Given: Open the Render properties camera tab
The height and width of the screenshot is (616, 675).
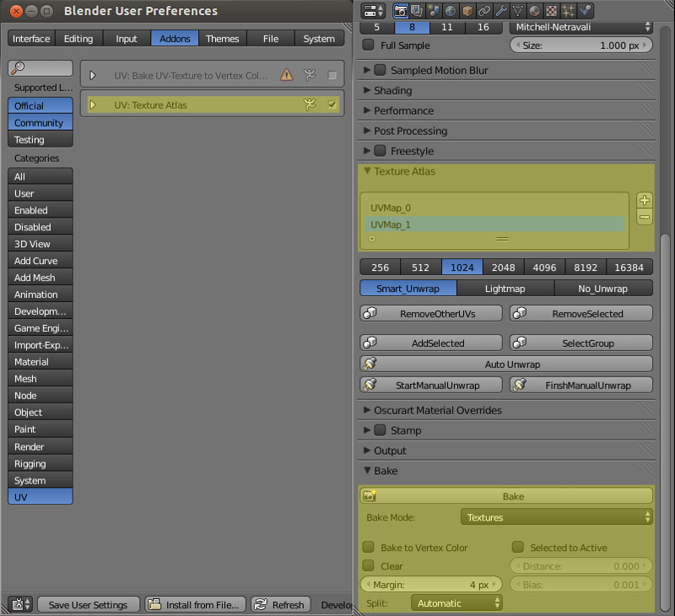Looking at the screenshot, I should pos(401,11).
